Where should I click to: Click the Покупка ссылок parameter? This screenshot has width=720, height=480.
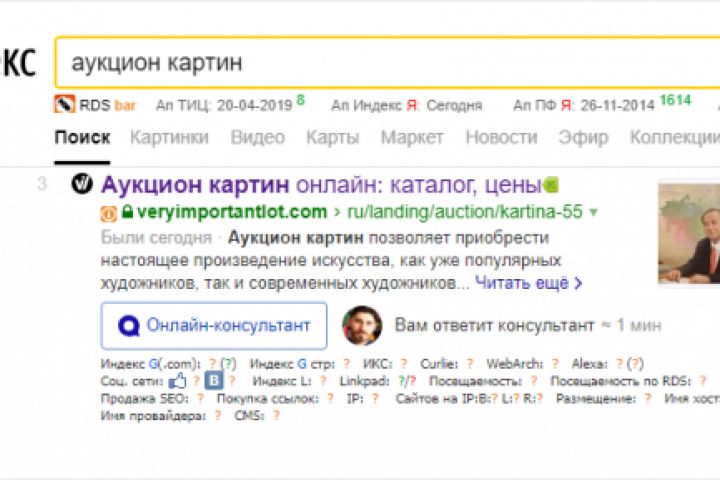[275, 398]
